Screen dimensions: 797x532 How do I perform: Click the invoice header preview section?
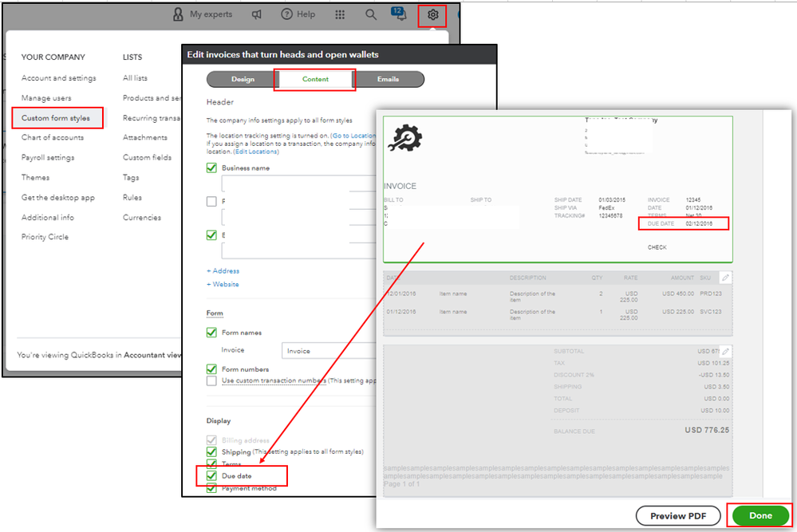(558, 189)
